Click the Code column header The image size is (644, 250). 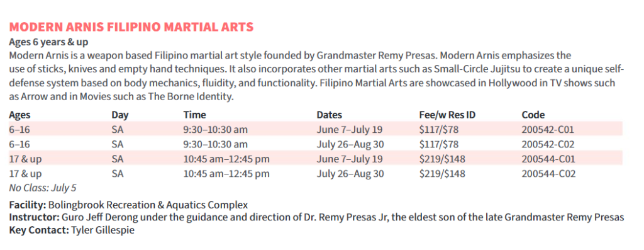pyautogui.click(x=533, y=115)
